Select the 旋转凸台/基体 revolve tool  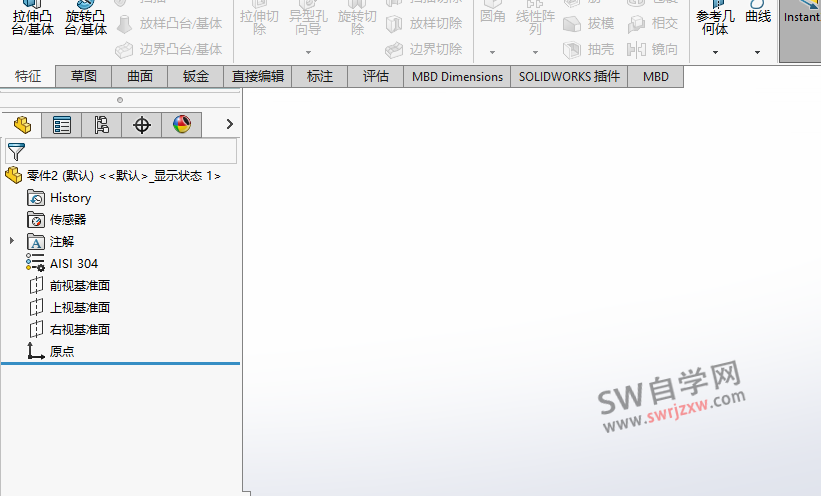click(85, 20)
